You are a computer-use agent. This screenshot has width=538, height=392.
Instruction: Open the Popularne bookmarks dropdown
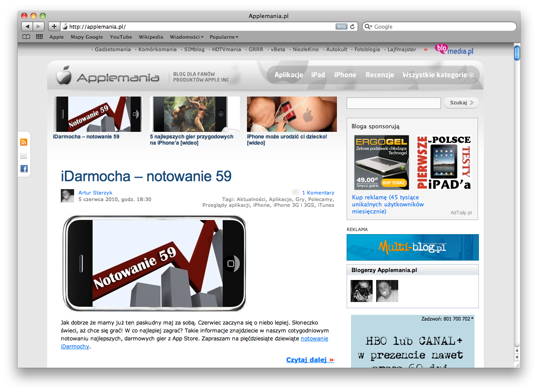(x=224, y=37)
